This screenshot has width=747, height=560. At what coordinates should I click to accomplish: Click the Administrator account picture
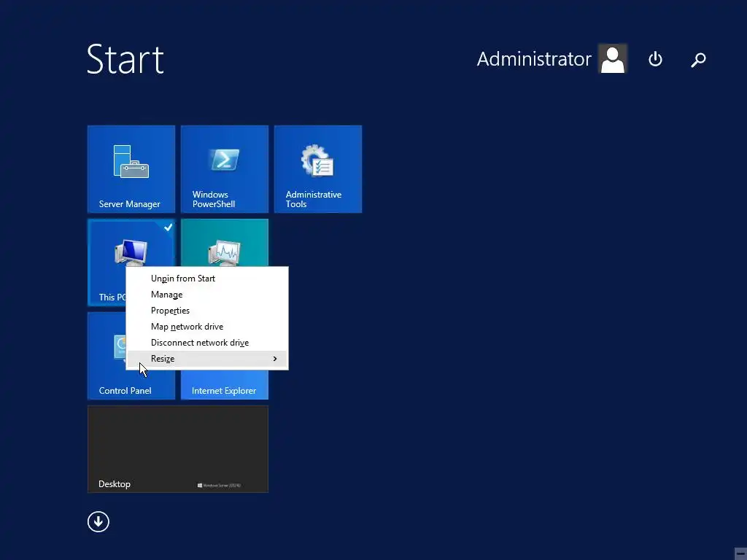[613, 58]
